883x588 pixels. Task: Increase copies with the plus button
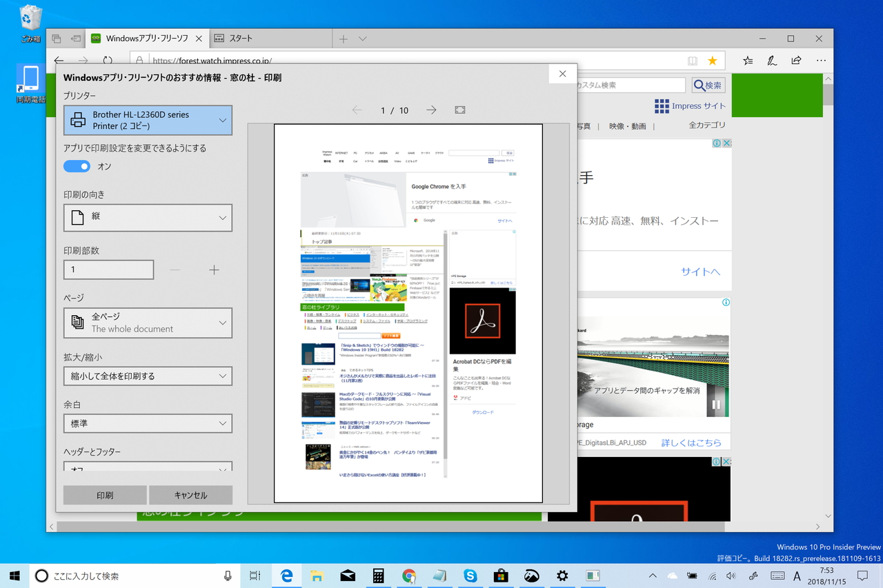(x=214, y=270)
